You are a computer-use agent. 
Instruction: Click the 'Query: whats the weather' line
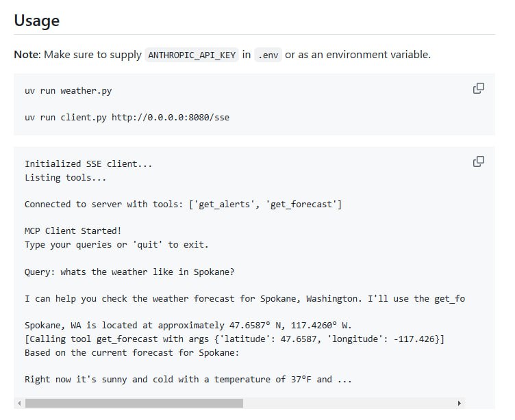tap(129, 272)
